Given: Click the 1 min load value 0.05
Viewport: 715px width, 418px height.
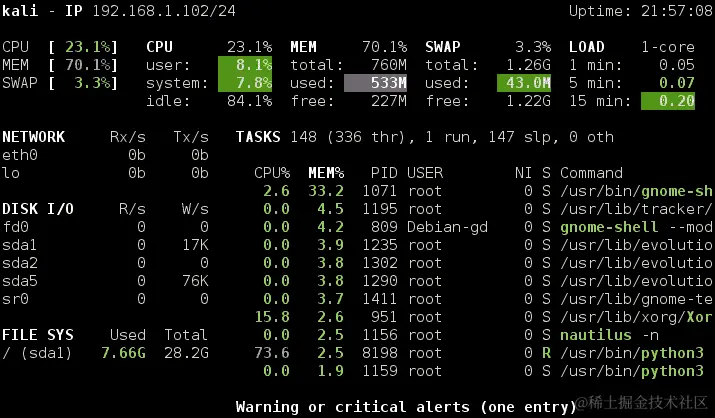Looking at the screenshot, I should (677, 65).
